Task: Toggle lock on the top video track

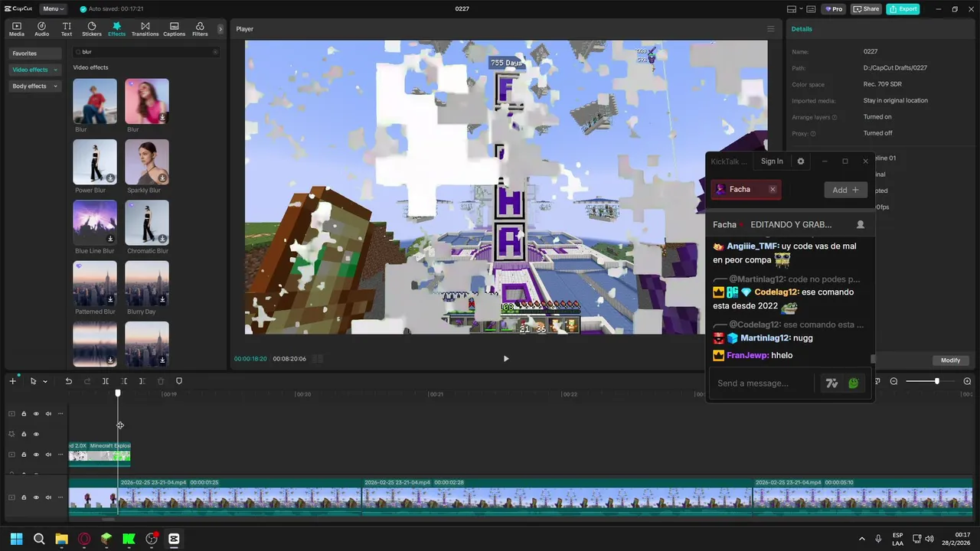Action: [x=24, y=414]
